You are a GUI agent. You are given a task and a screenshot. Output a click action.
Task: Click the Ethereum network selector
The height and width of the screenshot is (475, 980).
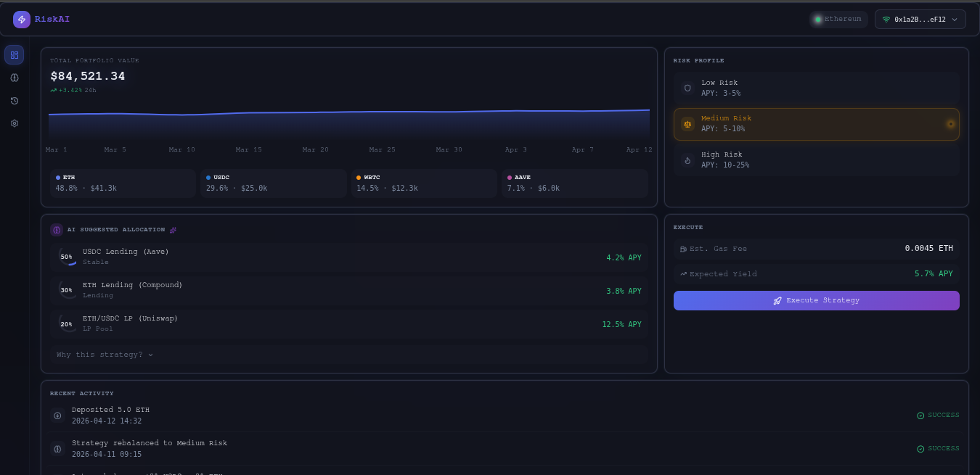[x=838, y=20]
